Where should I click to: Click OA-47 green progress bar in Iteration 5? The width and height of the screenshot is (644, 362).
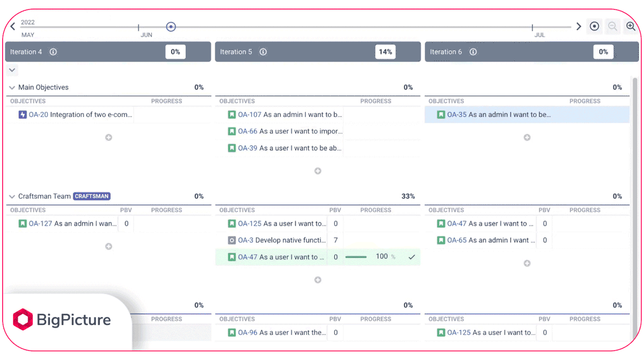(x=356, y=257)
